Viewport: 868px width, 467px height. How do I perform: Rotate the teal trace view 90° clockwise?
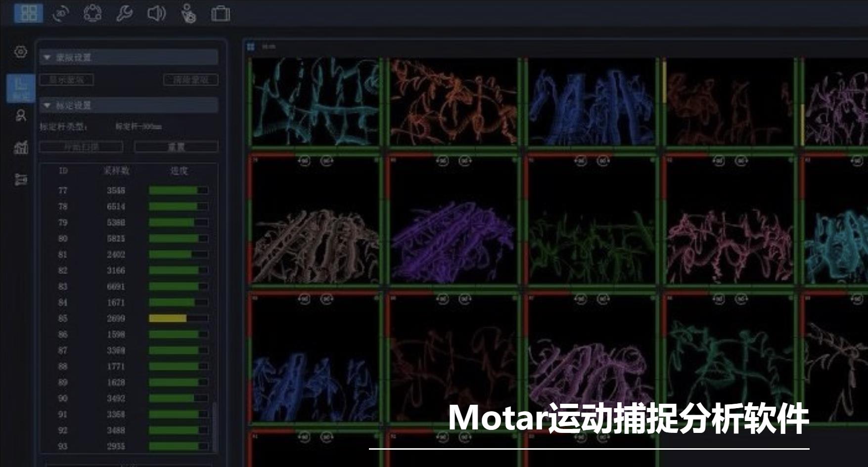click(x=741, y=298)
